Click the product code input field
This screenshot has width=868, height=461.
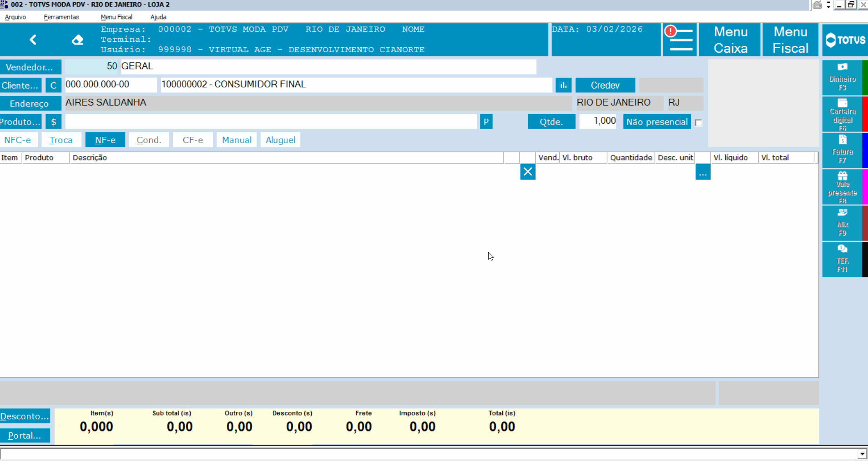pos(271,121)
